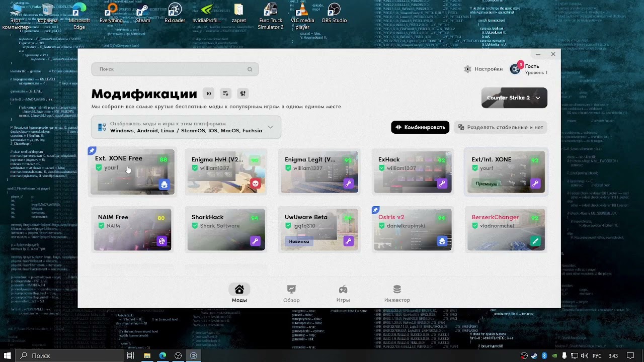Screen dimensions: 644x362
Task: Switch to the Моды tab
Action: (x=239, y=293)
